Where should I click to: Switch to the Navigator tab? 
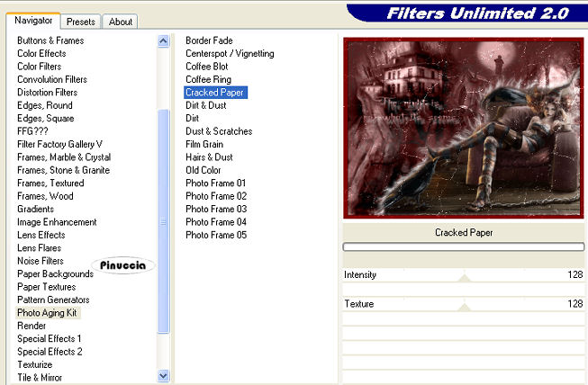point(33,21)
